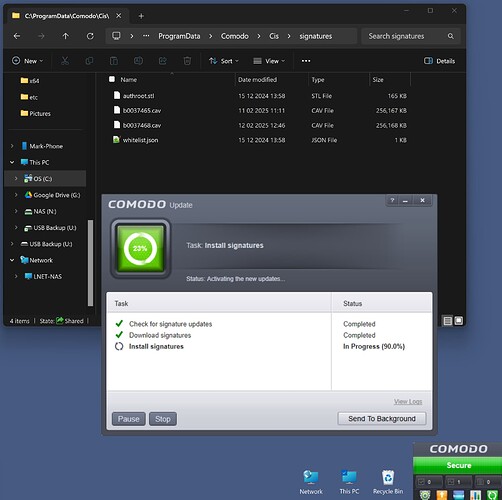Expand the LNET-NAS network node
This screenshot has height=500, width=502.
click(16, 276)
